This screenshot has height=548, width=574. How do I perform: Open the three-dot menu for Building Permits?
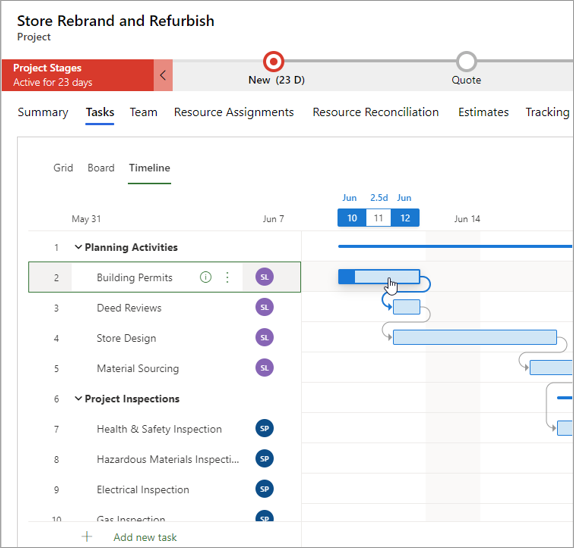(x=227, y=277)
